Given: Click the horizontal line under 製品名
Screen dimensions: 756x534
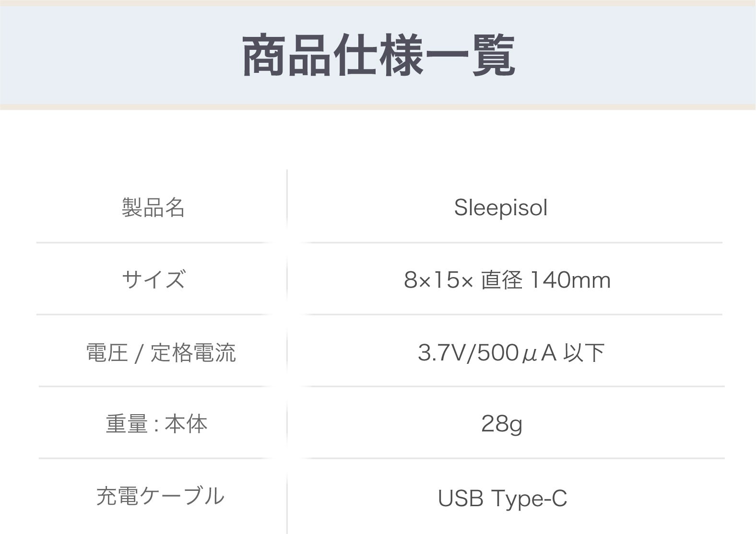Looking at the screenshot, I should [x=154, y=243].
